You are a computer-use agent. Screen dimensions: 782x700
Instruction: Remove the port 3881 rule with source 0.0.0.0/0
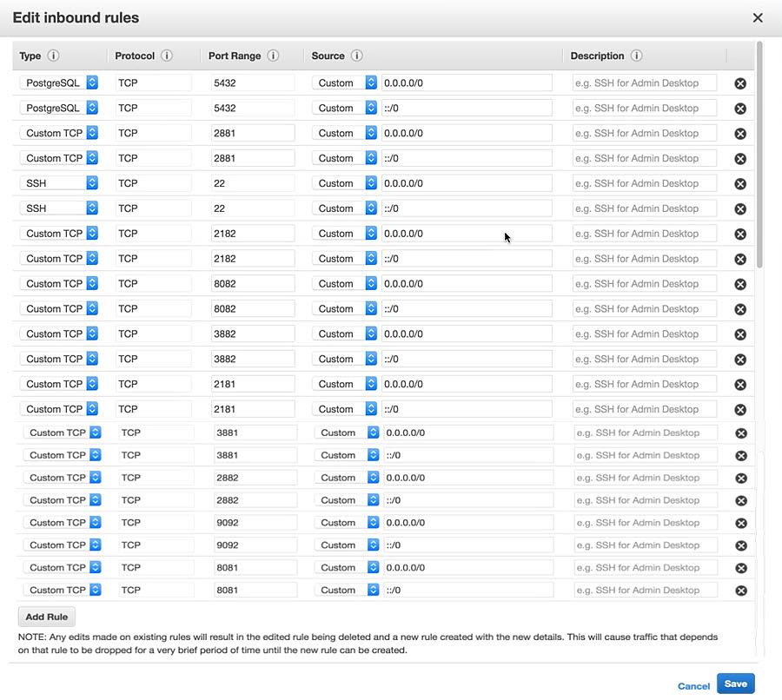click(742, 433)
